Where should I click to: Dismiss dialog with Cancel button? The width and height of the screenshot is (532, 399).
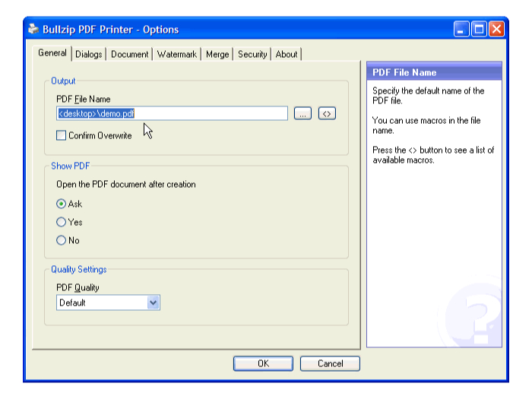[330, 364]
